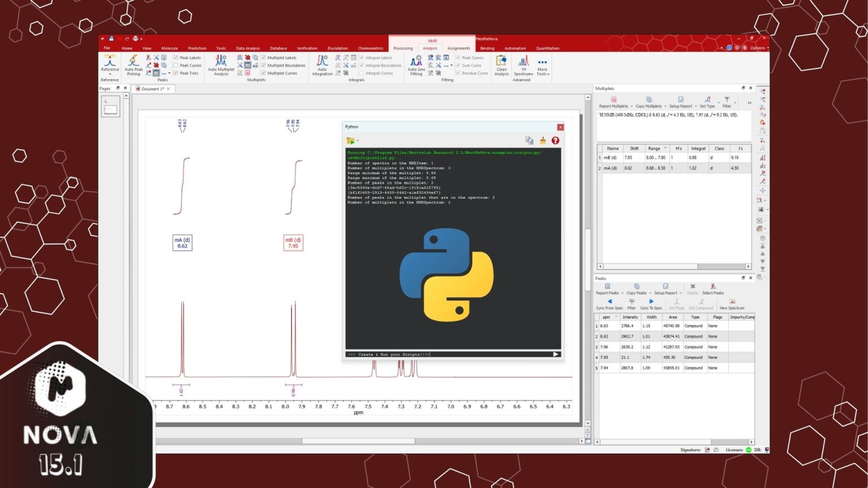Switch to the Processing ribbon tab
868x488 pixels.
(403, 49)
